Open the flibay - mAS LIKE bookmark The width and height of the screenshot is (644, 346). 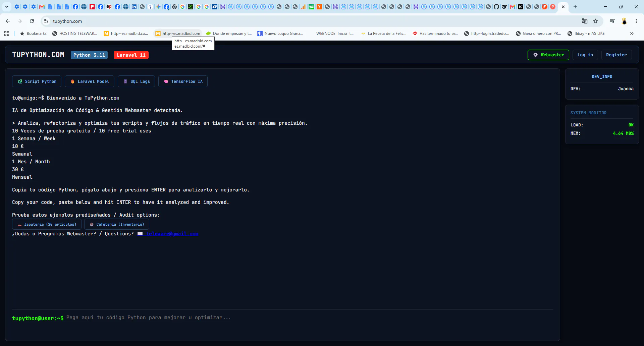(x=586, y=34)
